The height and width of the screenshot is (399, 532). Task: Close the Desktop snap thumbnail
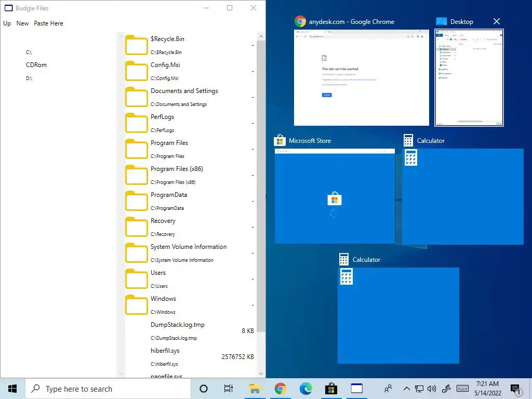point(496,21)
